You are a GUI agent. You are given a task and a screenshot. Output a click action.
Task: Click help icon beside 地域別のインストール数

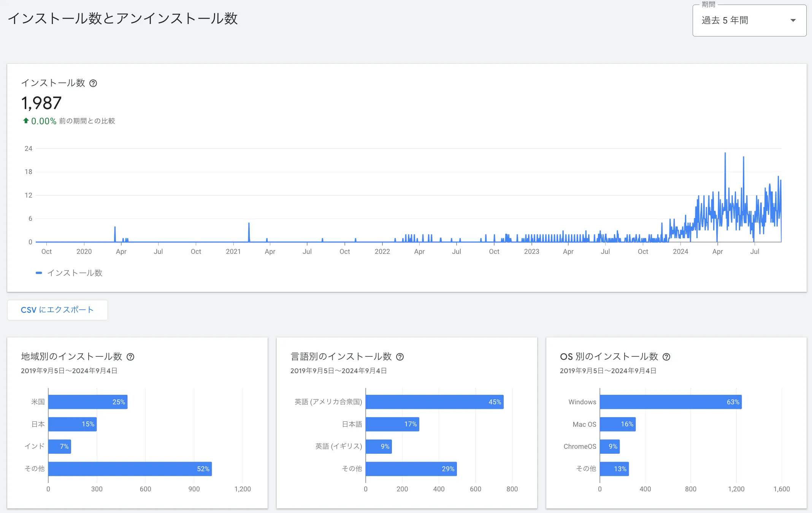click(130, 357)
